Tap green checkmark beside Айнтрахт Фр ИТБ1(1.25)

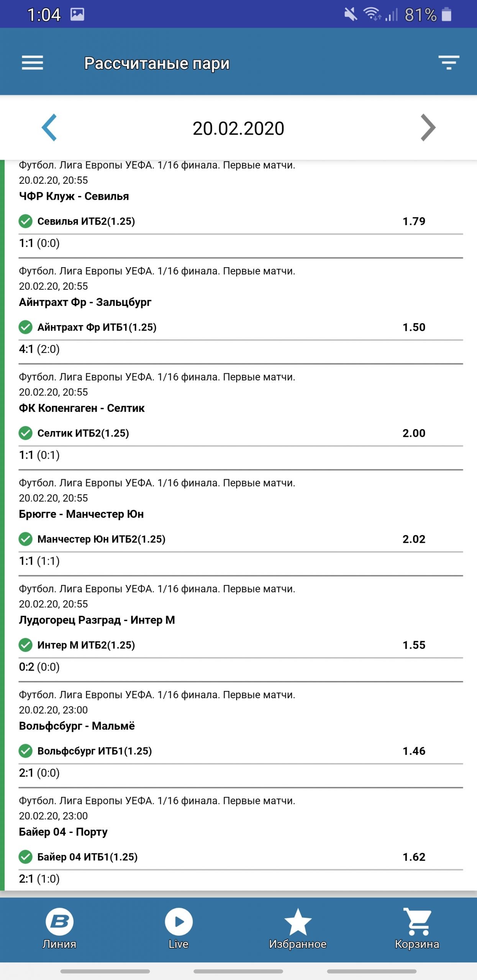pos(26,327)
